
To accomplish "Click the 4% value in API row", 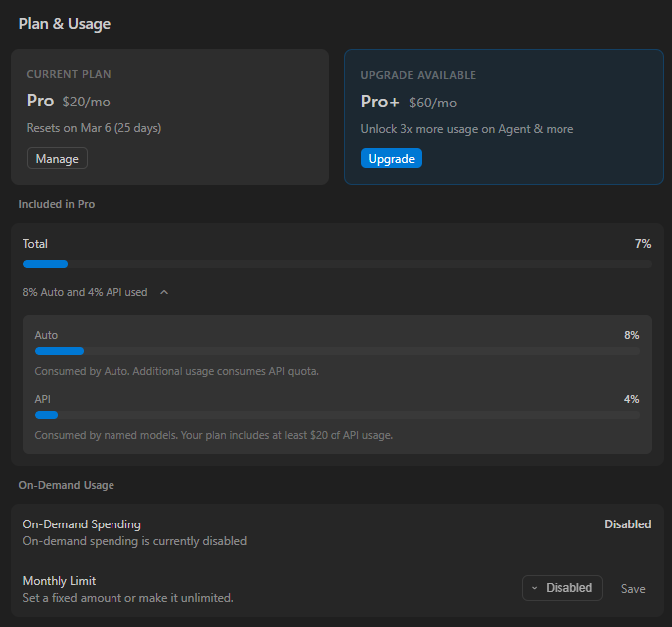I will pyautogui.click(x=632, y=399).
